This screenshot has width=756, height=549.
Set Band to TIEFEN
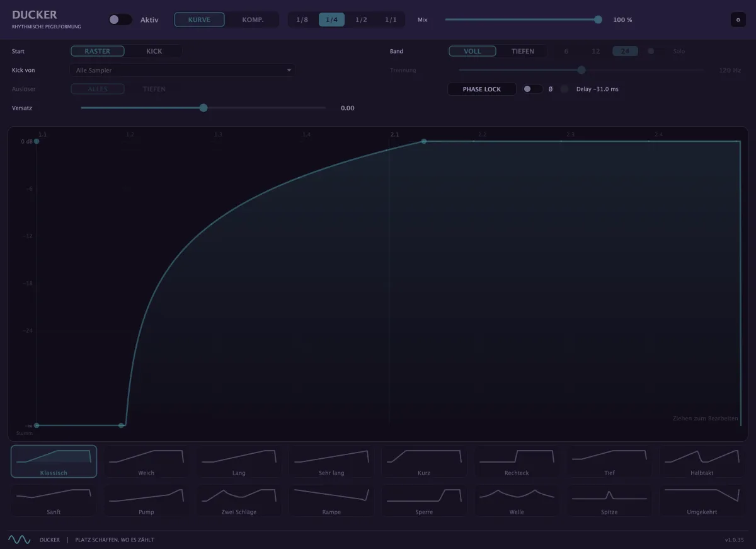pos(523,51)
